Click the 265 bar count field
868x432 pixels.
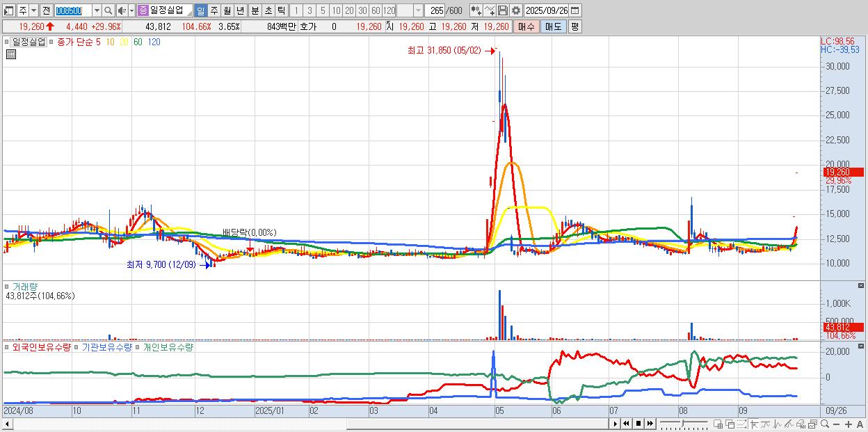click(x=435, y=10)
